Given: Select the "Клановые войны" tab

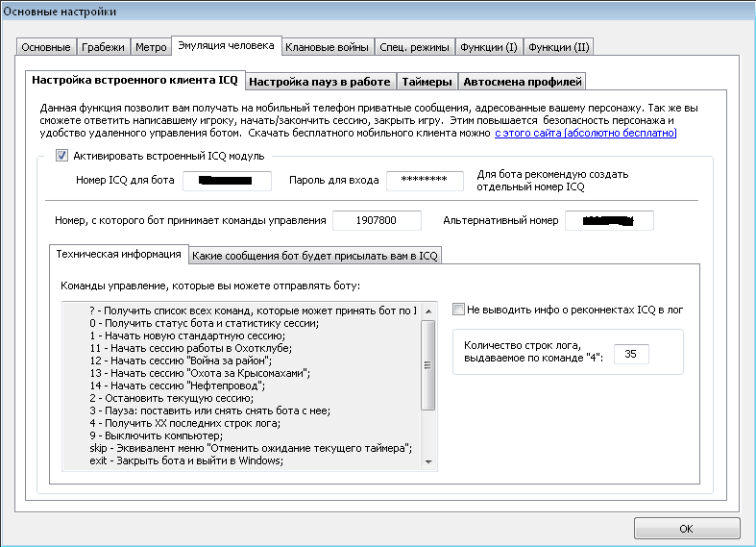Looking at the screenshot, I should click(327, 47).
